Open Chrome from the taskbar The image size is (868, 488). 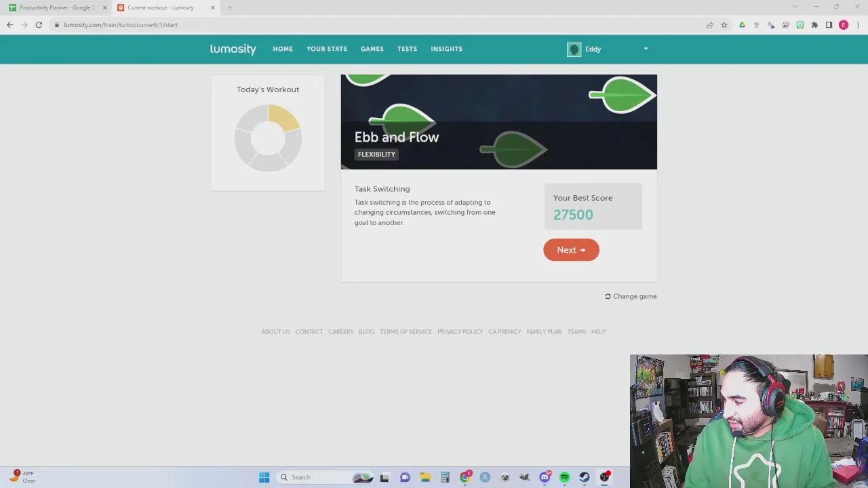tap(465, 477)
